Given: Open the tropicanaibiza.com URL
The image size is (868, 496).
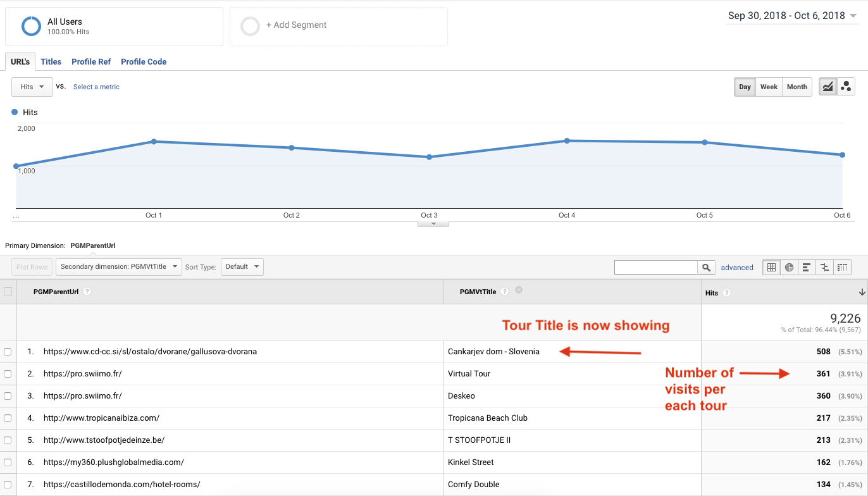Looking at the screenshot, I should 101,418.
